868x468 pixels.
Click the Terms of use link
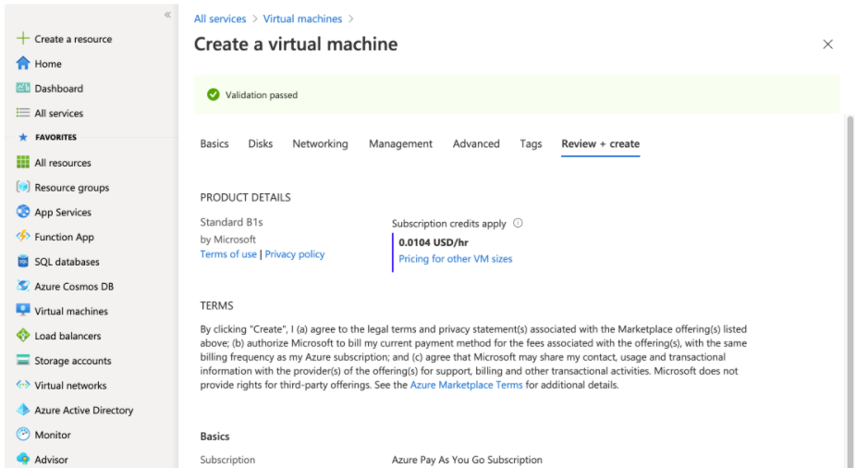coord(228,254)
